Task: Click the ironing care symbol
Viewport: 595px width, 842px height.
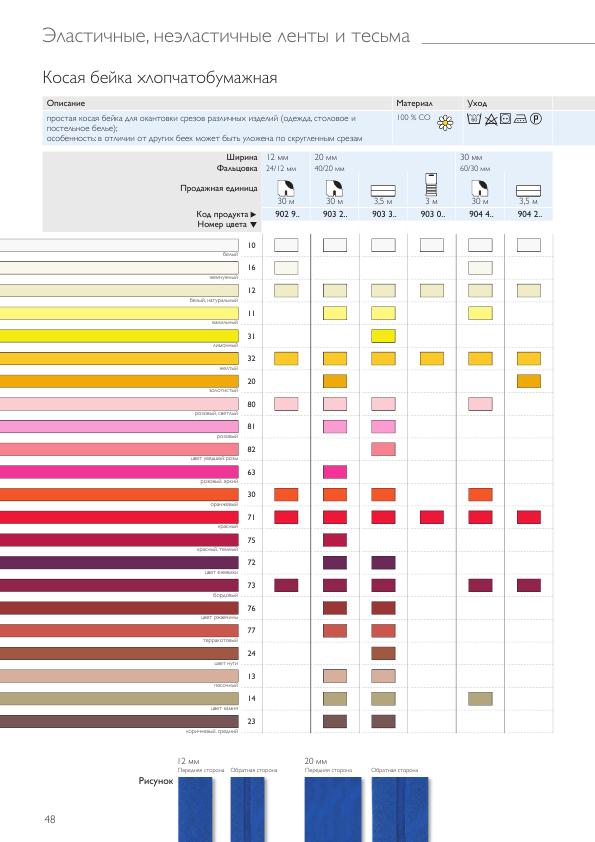Action: pyautogui.click(x=520, y=119)
